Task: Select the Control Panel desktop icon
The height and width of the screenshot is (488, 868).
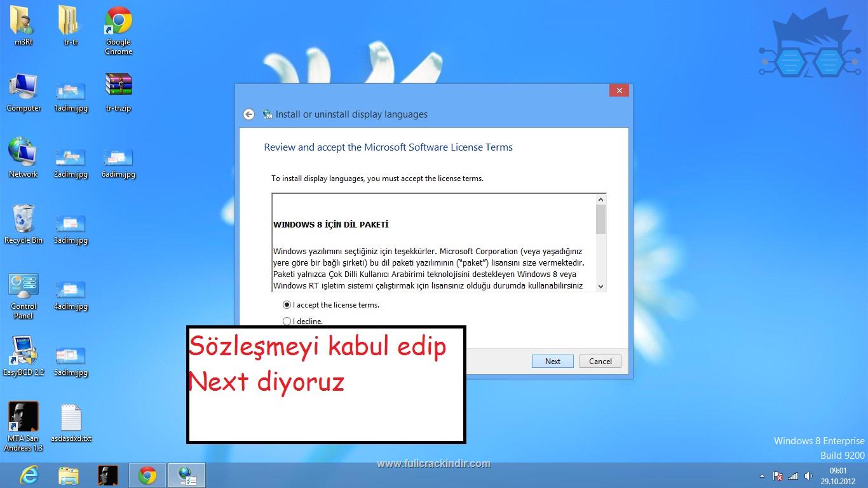Action: (x=24, y=296)
